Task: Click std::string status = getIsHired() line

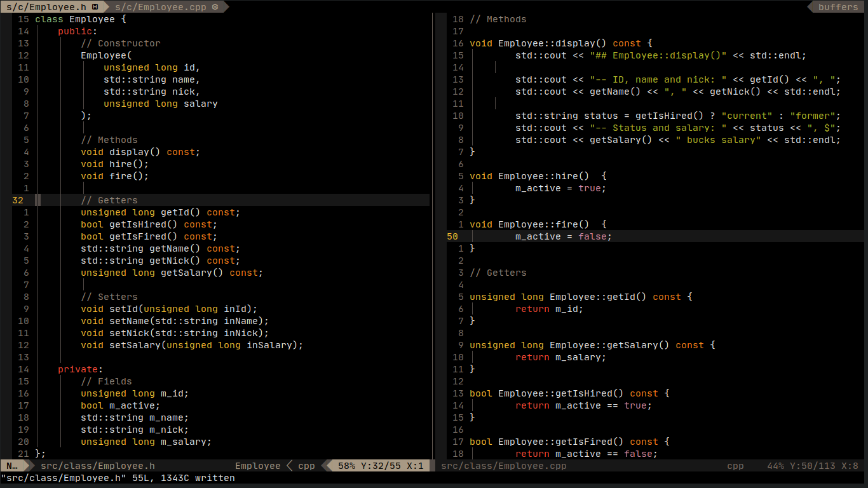Action: pos(678,116)
